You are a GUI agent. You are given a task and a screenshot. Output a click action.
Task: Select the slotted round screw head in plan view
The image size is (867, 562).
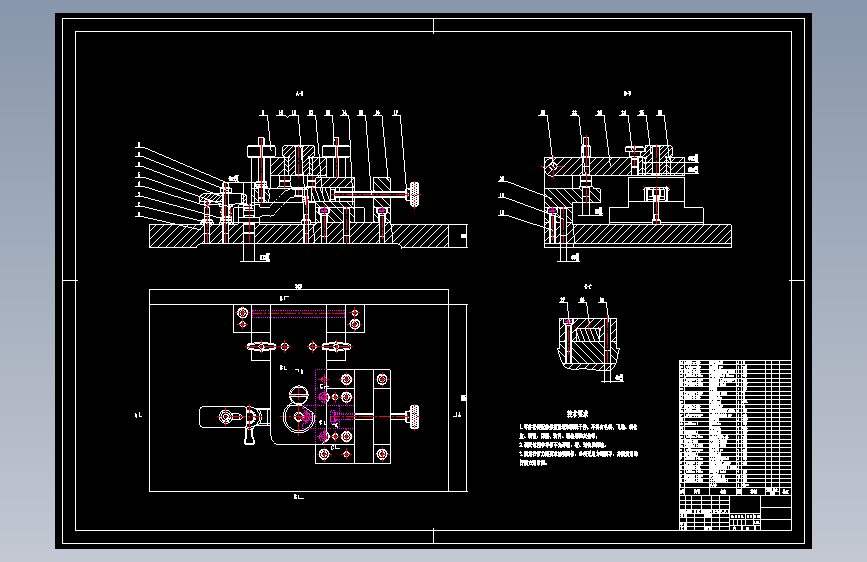coord(298,394)
